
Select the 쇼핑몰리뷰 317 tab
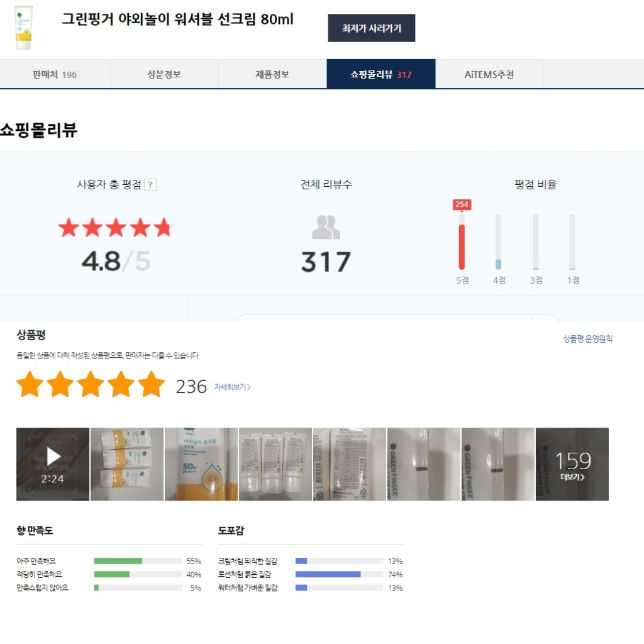(380, 74)
